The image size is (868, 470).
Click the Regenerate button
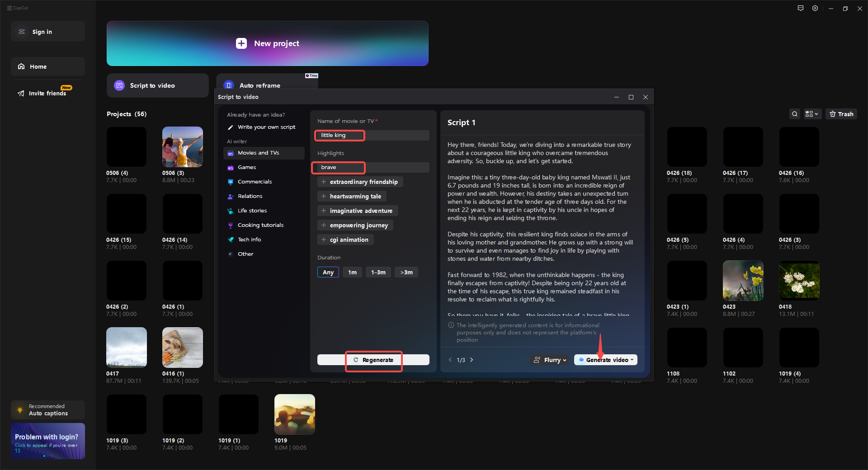(x=373, y=360)
